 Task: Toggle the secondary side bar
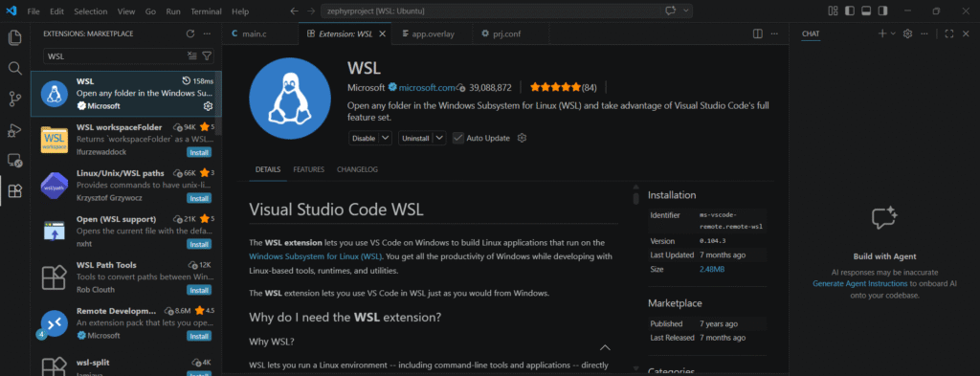(881, 11)
